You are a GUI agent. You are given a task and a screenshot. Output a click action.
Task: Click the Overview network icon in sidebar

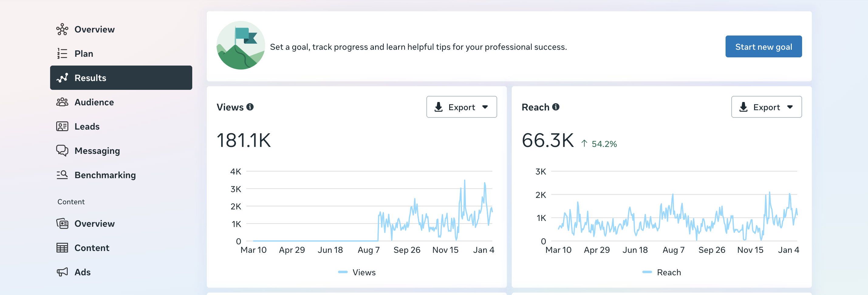tap(62, 29)
